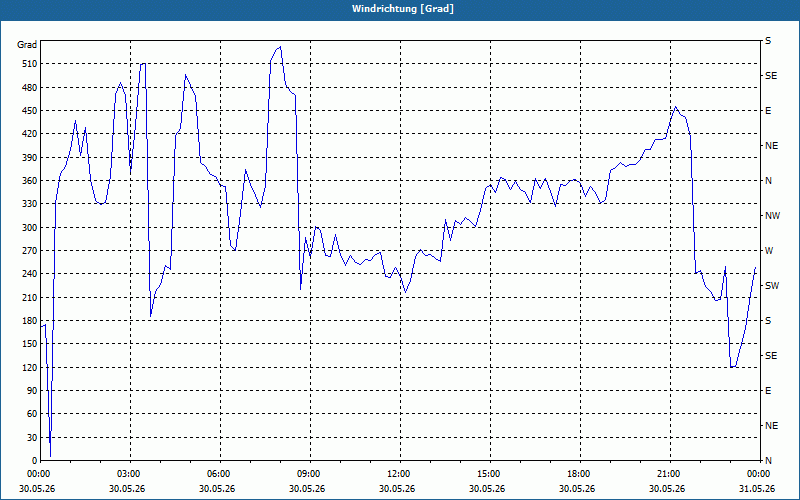The height and width of the screenshot is (500, 800).
Task: Click the 31.05.26 date label
Action: tap(757, 488)
